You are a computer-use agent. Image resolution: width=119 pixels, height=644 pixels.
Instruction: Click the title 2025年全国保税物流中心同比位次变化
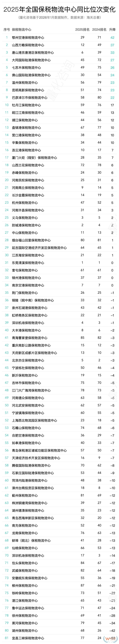click(59, 9)
